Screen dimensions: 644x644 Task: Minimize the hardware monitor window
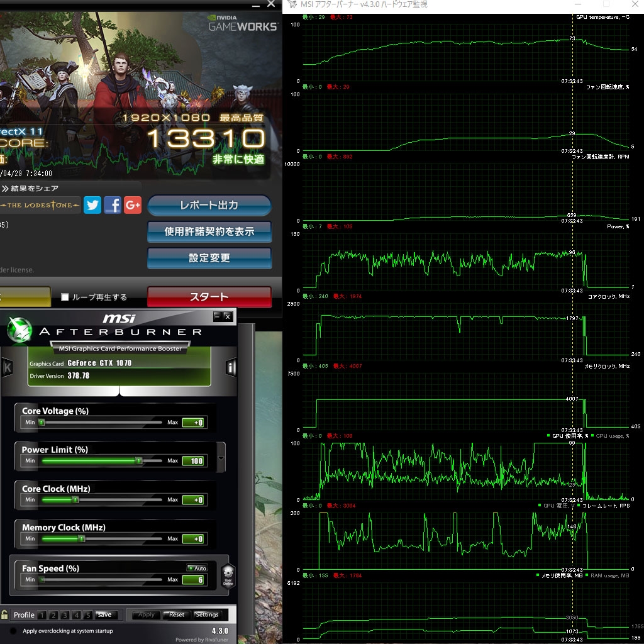[578, 4]
